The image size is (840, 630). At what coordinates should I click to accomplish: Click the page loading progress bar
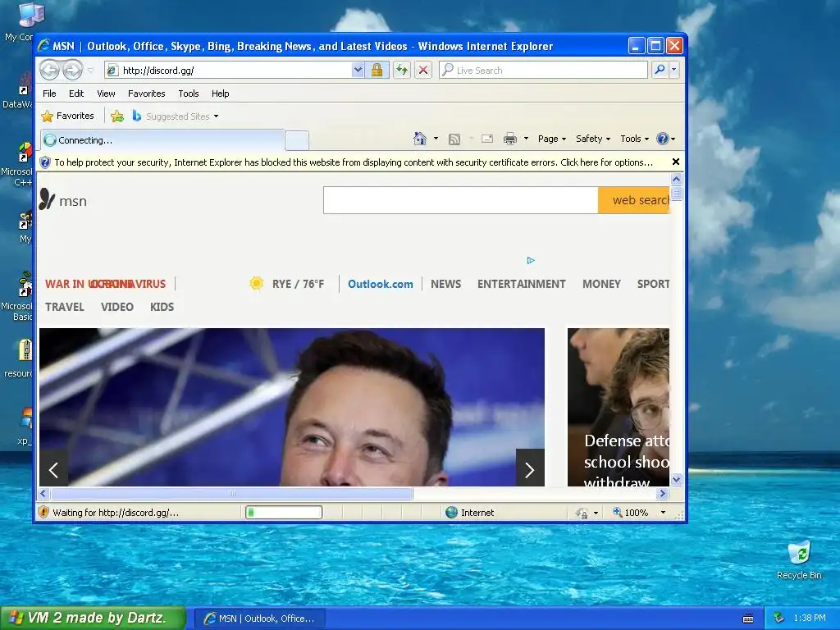click(284, 513)
